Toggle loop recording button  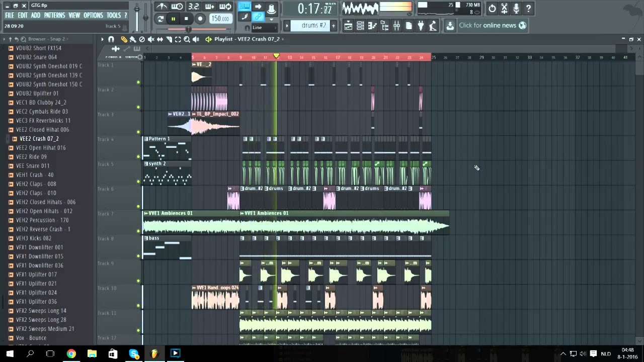click(225, 7)
